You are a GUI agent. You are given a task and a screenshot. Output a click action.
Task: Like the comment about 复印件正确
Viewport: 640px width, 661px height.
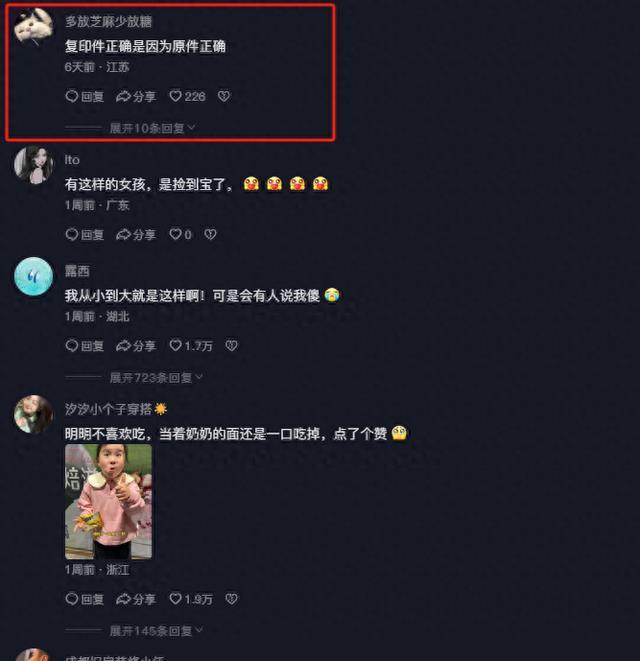point(187,97)
